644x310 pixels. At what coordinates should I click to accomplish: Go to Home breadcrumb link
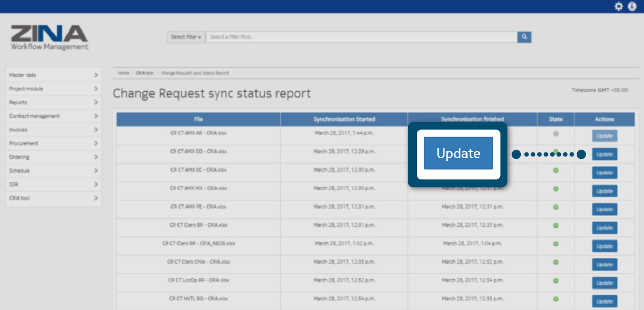coord(124,73)
